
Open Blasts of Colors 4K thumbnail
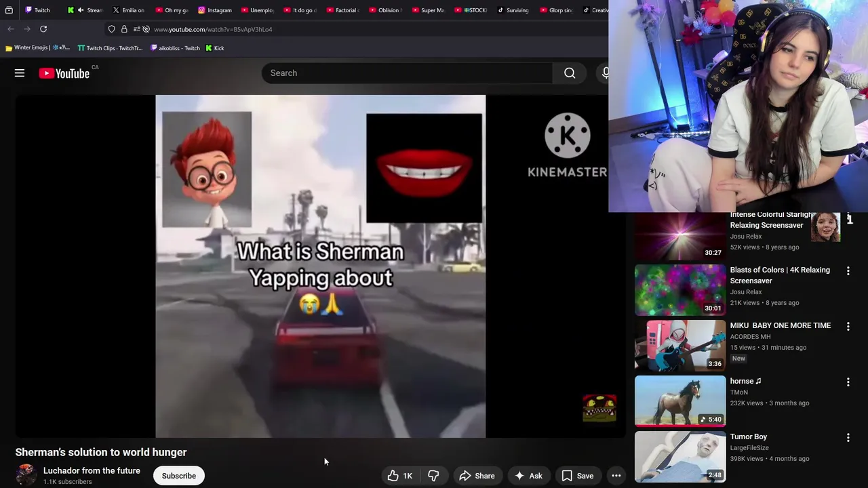[680, 290]
